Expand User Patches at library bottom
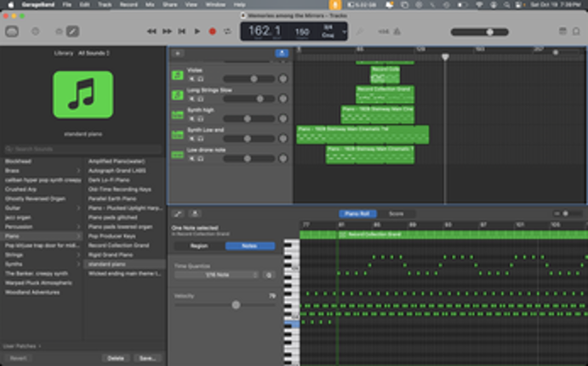This screenshot has width=588, height=366. click(x=22, y=346)
